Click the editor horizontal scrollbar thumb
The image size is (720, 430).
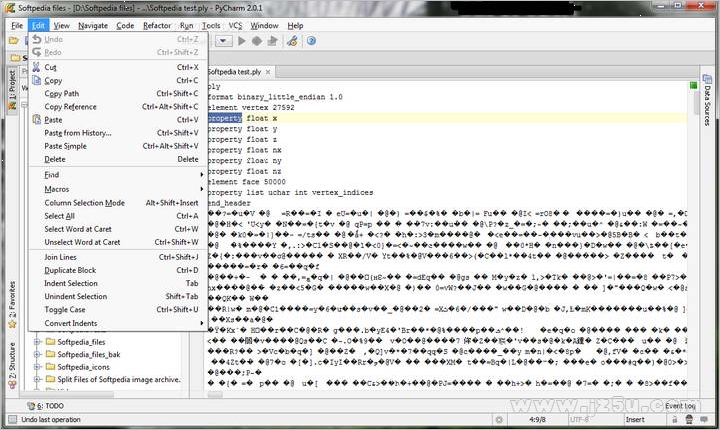(214, 395)
